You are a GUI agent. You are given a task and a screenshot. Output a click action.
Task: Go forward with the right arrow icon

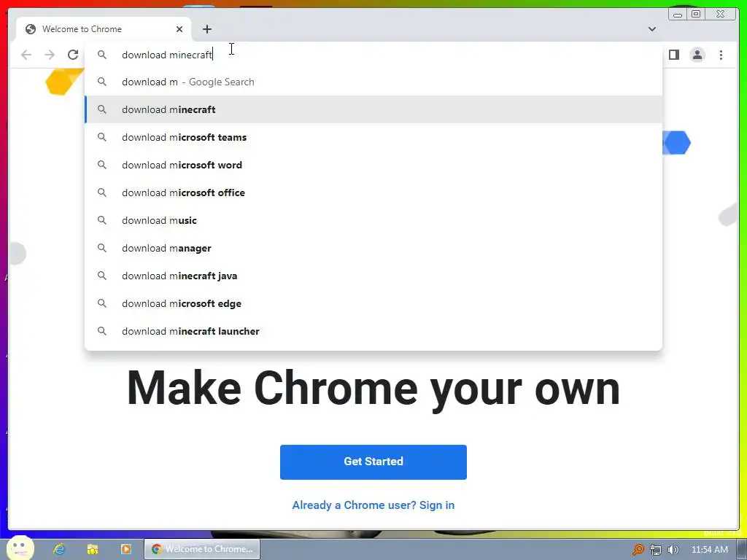(x=50, y=55)
